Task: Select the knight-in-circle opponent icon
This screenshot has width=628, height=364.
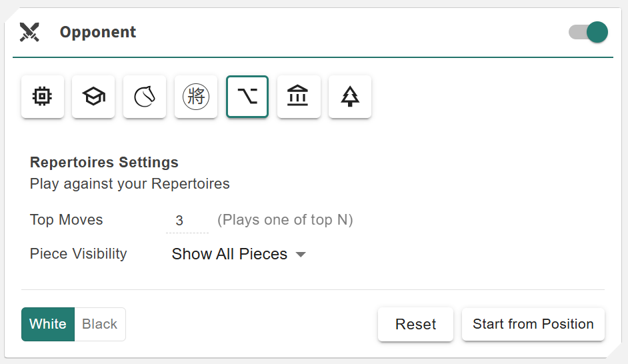Action: (145, 97)
